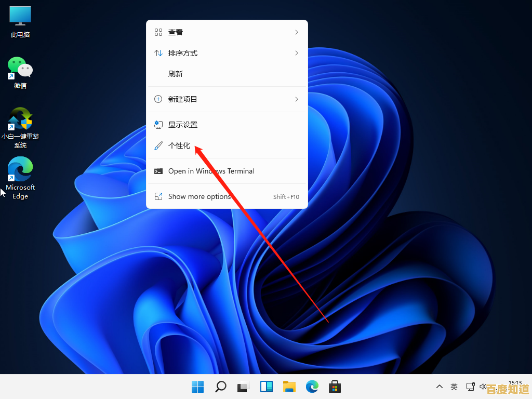Open the Start menu on the taskbar
This screenshot has height=399, width=532.
coord(197,387)
